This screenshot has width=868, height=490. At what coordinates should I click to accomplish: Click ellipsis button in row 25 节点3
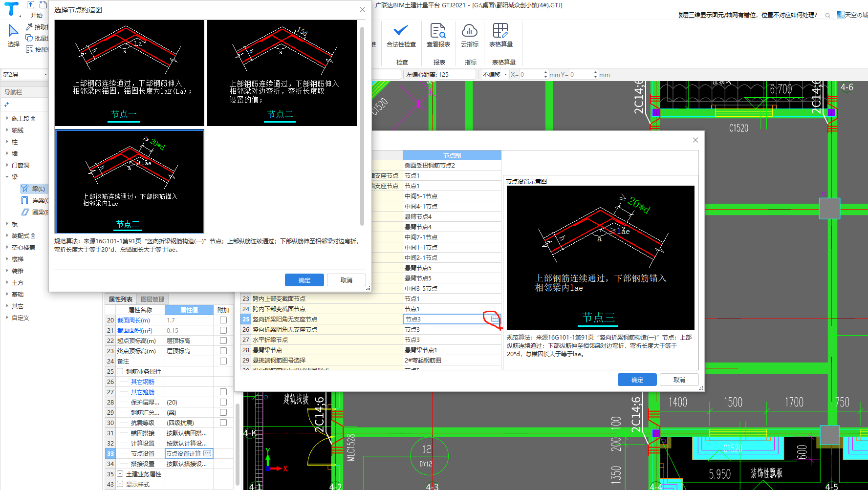click(495, 319)
